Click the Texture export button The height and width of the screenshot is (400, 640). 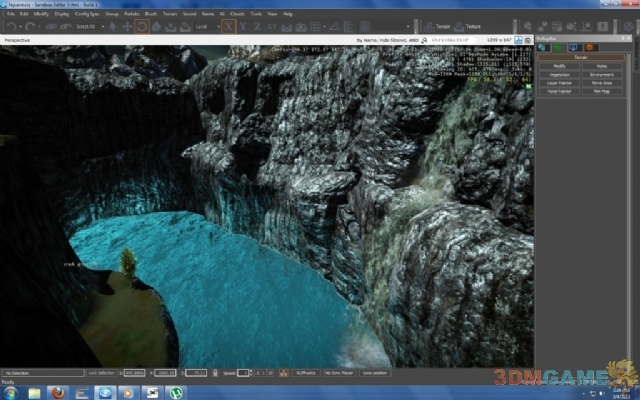(x=467, y=27)
